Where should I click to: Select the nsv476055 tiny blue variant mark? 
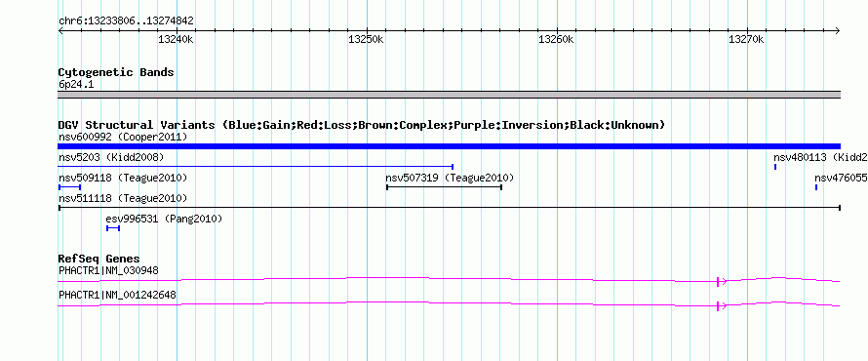tap(816, 187)
